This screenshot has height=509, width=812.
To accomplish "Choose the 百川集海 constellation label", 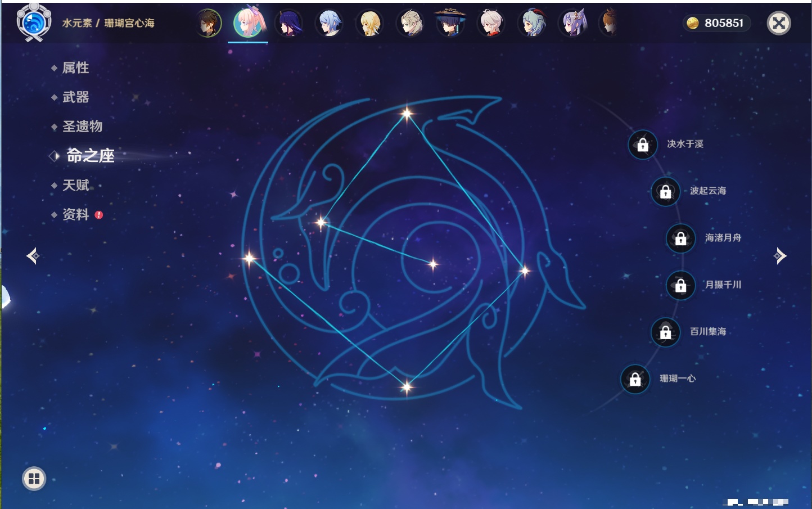I will click(708, 331).
